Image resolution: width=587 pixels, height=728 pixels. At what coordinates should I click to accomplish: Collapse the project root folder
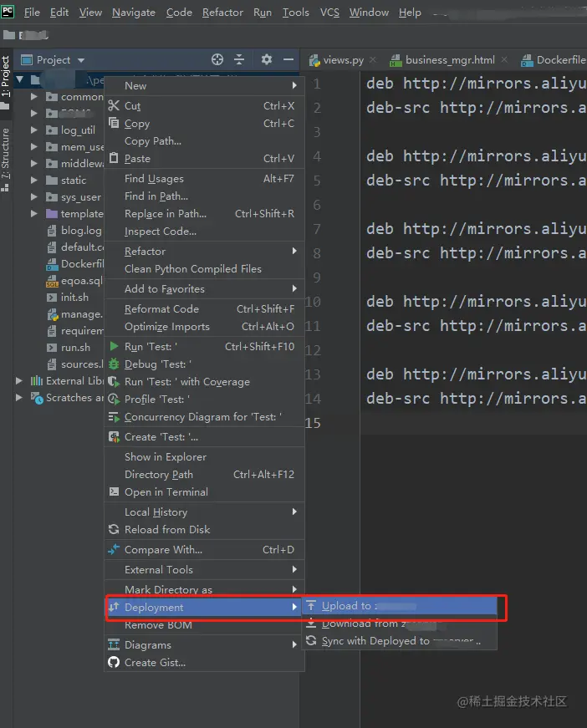click(19, 79)
